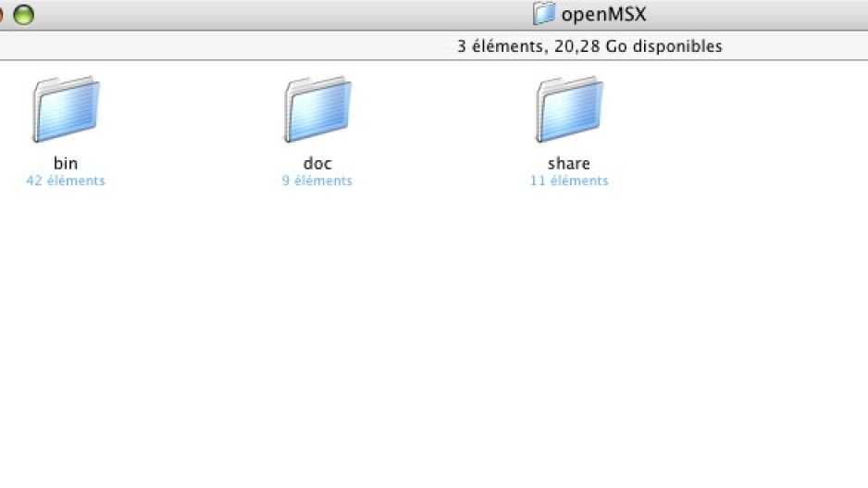Select the doc folder icon
This screenshot has height=488, width=868.
317,109
